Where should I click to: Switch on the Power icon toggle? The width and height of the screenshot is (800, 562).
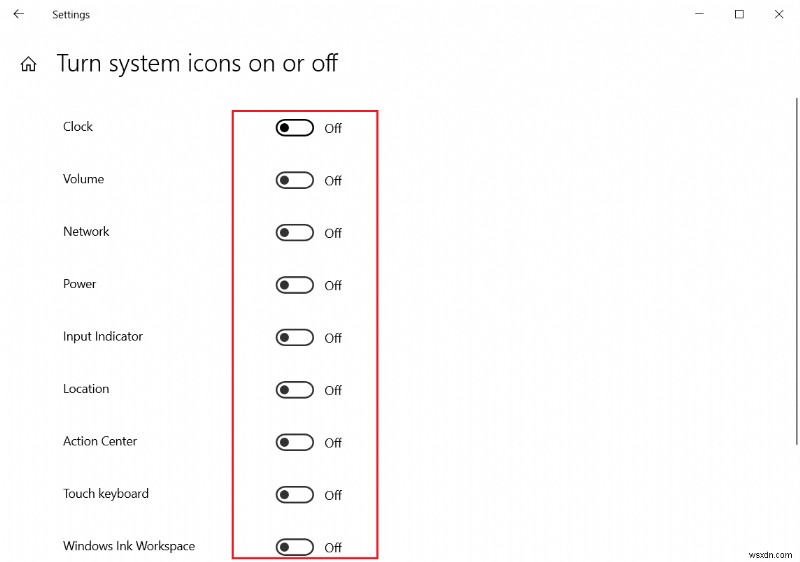pyautogui.click(x=295, y=285)
